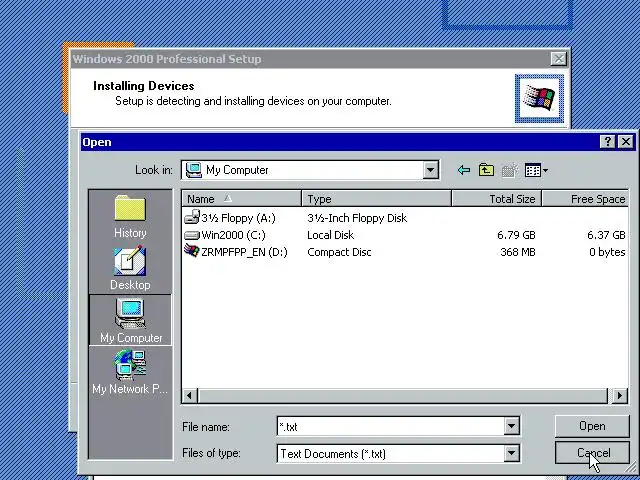
Task: Close the Windows 2000 Professional Setup window
Action: 558,59
